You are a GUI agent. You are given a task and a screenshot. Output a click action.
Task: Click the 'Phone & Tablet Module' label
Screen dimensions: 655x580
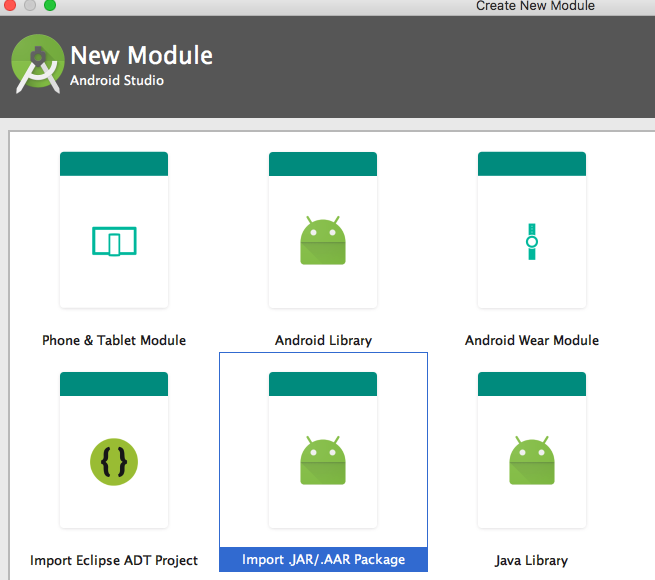pyautogui.click(x=114, y=340)
